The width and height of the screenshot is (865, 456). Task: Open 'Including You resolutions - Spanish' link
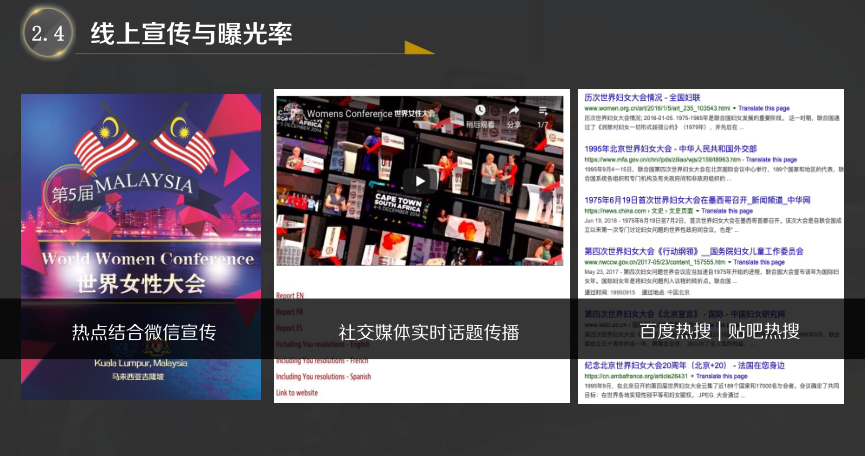[x=323, y=377]
